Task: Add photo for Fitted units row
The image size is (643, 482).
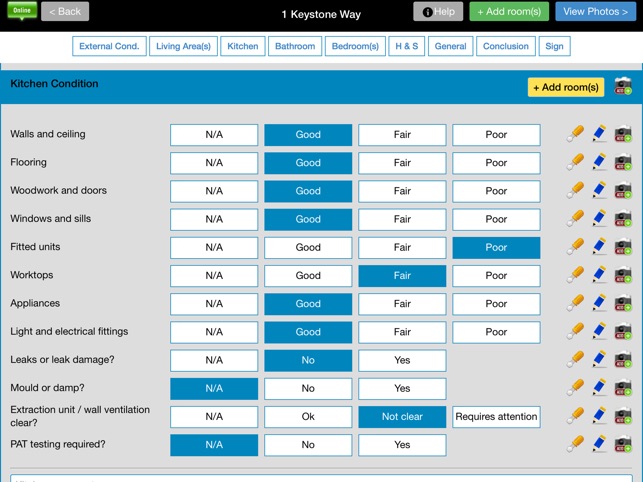Action: (623, 247)
